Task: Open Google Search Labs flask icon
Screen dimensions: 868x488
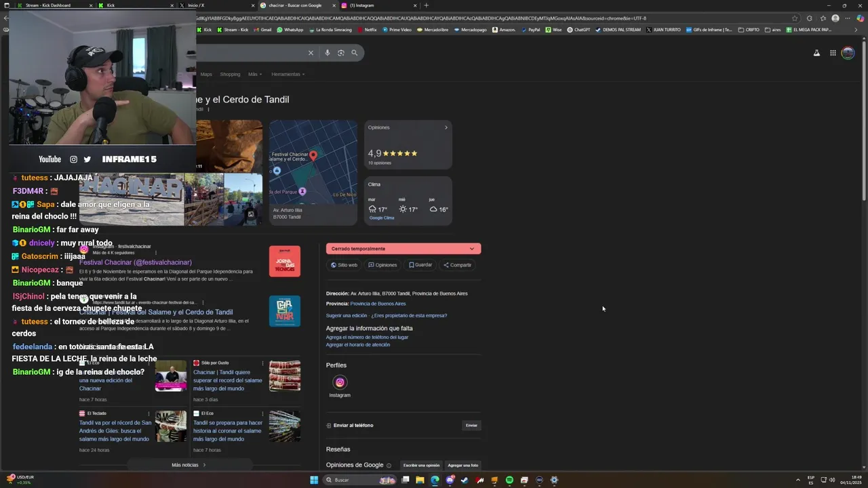Action: tap(816, 53)
